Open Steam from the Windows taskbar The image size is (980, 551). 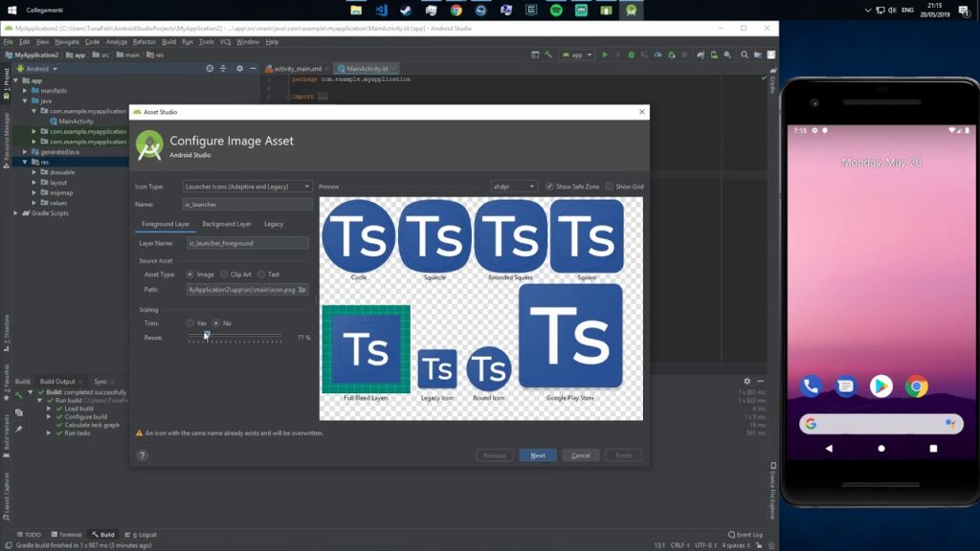tap(406, 10)
